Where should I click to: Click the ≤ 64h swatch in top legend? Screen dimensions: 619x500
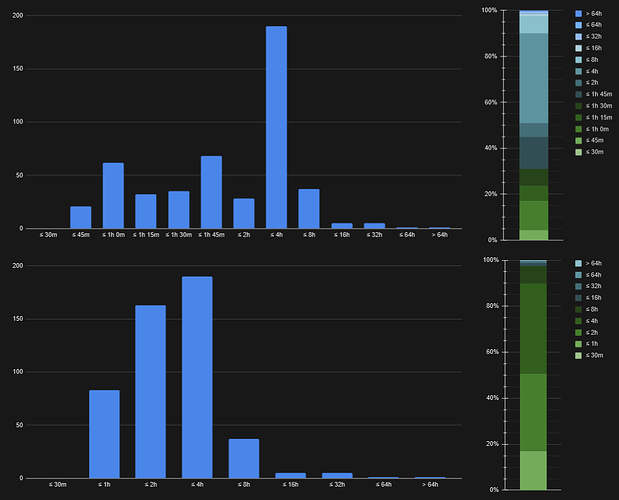(578, 25)
